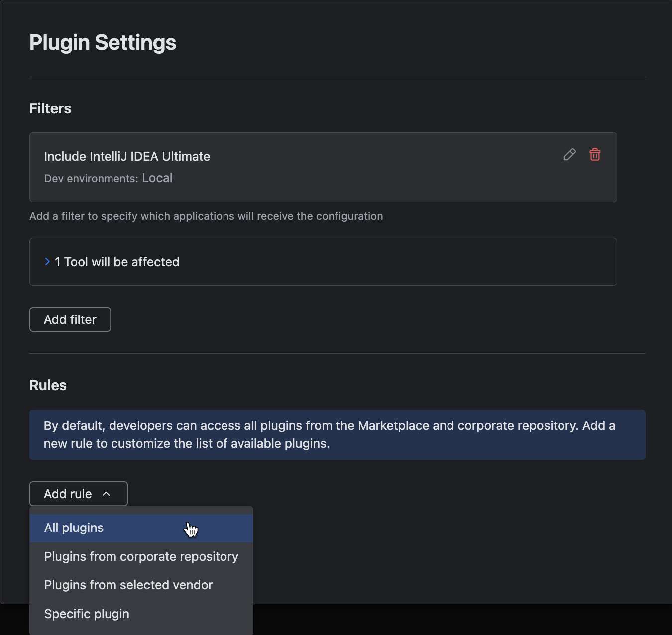
Task: Click the "Dev environments: Local" label
Action: click(x=108, y=178)
